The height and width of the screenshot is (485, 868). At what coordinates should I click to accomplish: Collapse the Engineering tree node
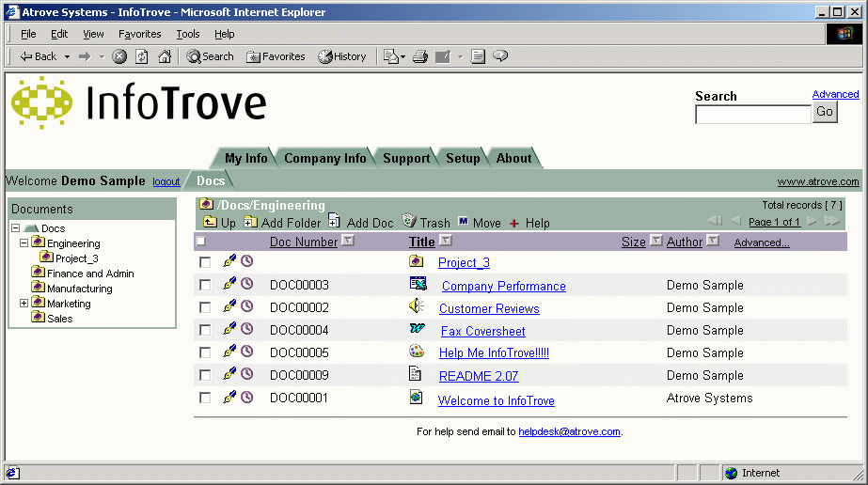click(x=24, y=242)
